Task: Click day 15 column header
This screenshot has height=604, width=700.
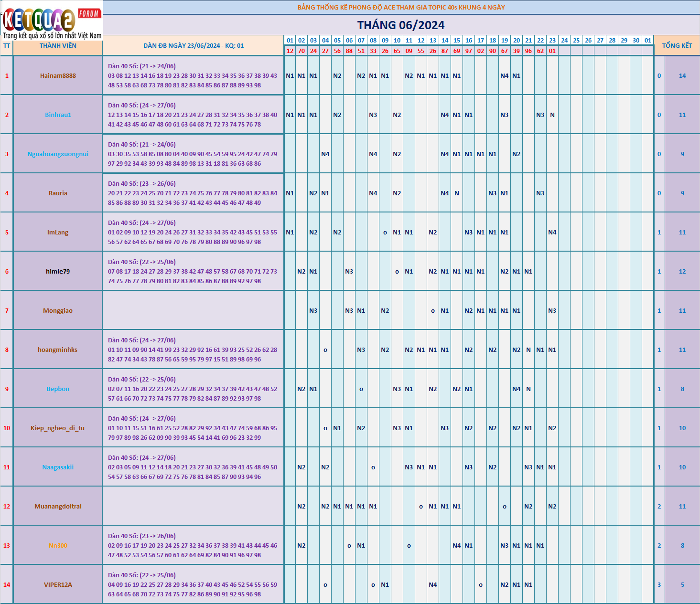Action: click(457, 40)
